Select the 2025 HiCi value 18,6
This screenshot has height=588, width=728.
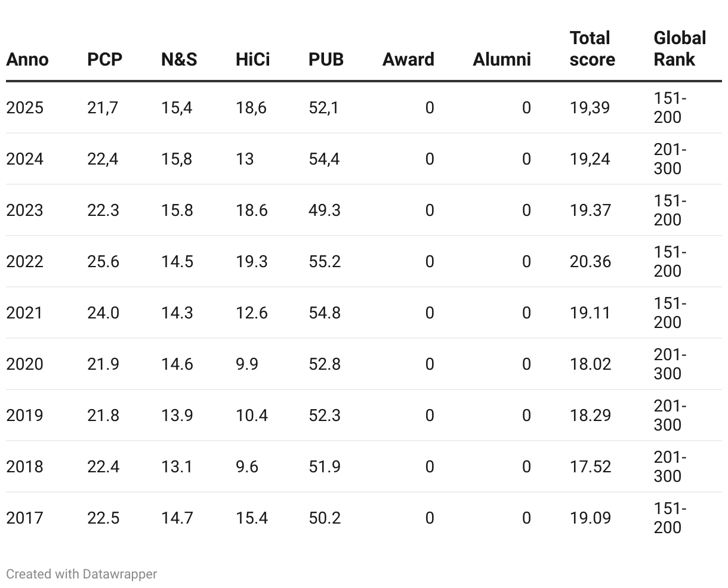pos(251,108)
